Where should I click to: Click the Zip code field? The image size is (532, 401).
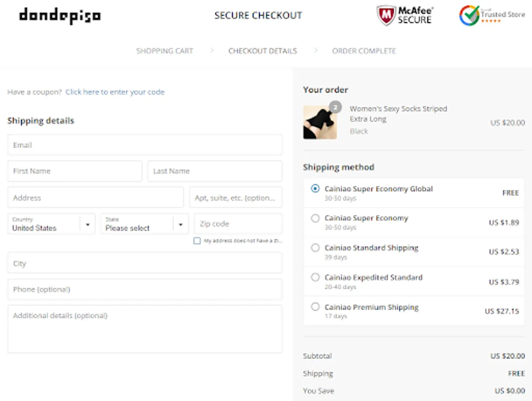[x=238, y=224]
